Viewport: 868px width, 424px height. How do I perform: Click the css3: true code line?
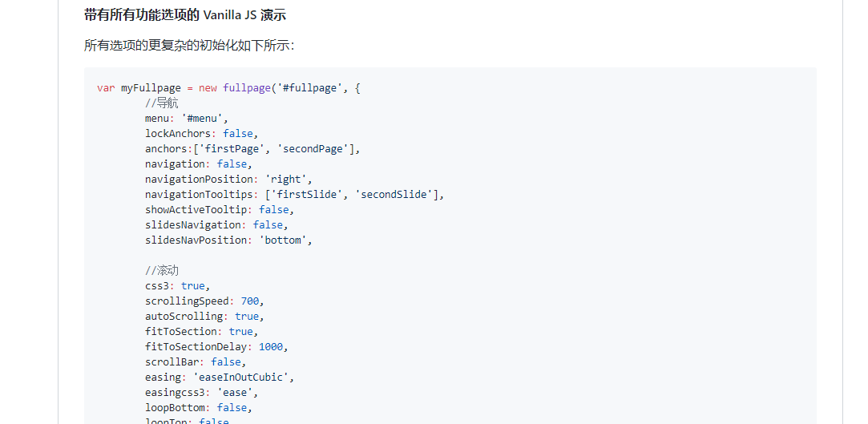pos(177,286)
